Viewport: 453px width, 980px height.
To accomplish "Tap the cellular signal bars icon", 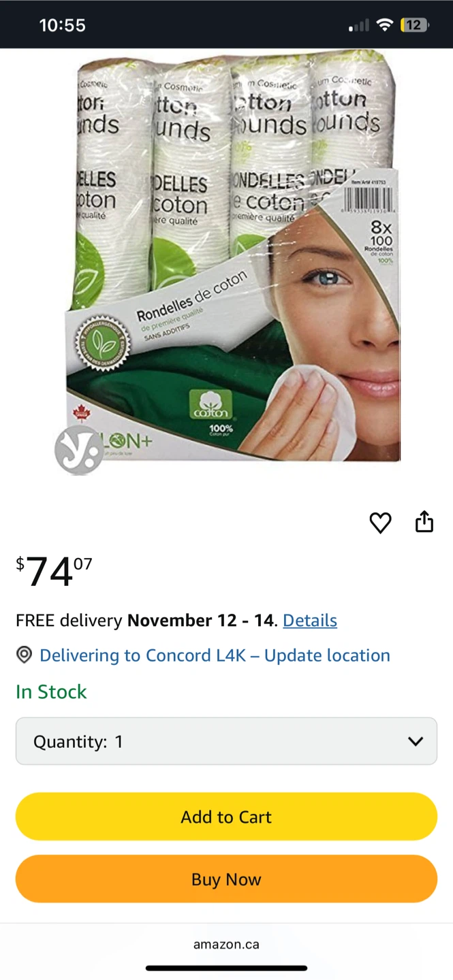I will (359, 26).
